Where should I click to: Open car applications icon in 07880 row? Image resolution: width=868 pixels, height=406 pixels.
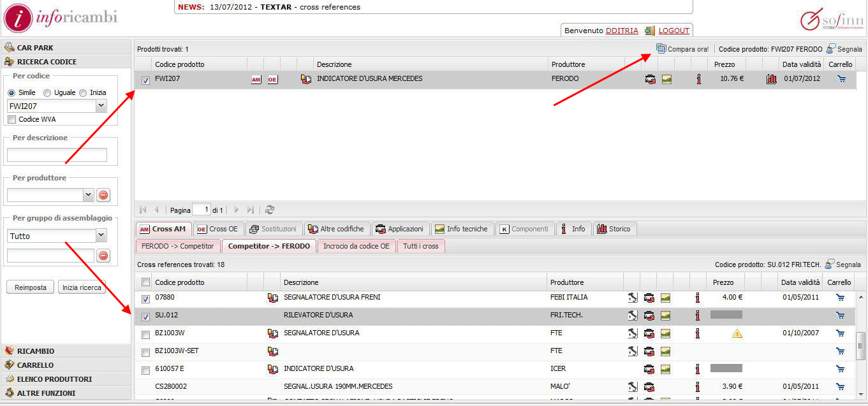click(x=649, y=298)
